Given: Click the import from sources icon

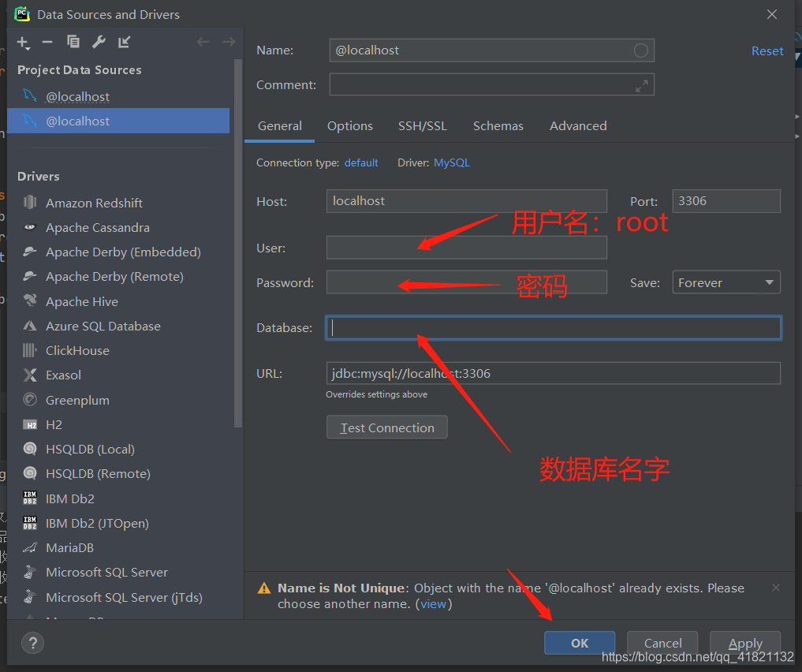Looking at the screenshot, I should click(122, 42).
